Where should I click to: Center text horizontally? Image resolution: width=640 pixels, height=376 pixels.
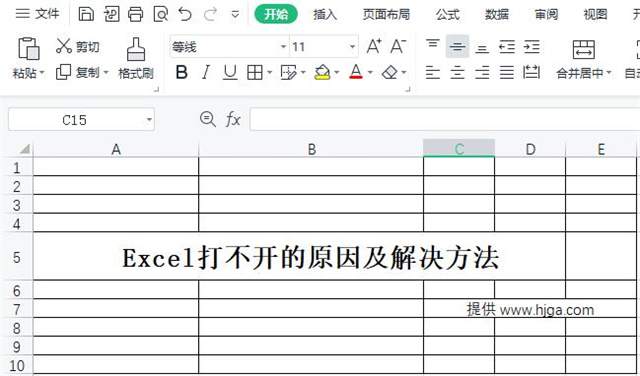pos(457,73)
